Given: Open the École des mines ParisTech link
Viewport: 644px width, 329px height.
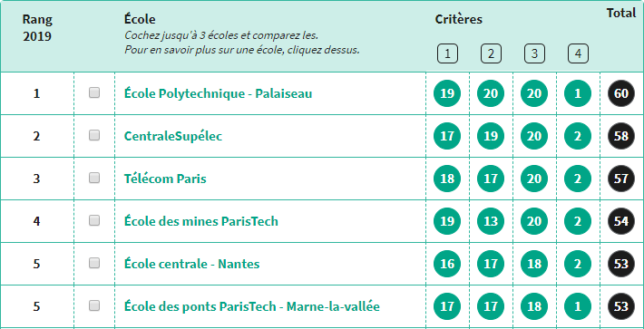Looking at the screenshot, I should coord(200,221).
